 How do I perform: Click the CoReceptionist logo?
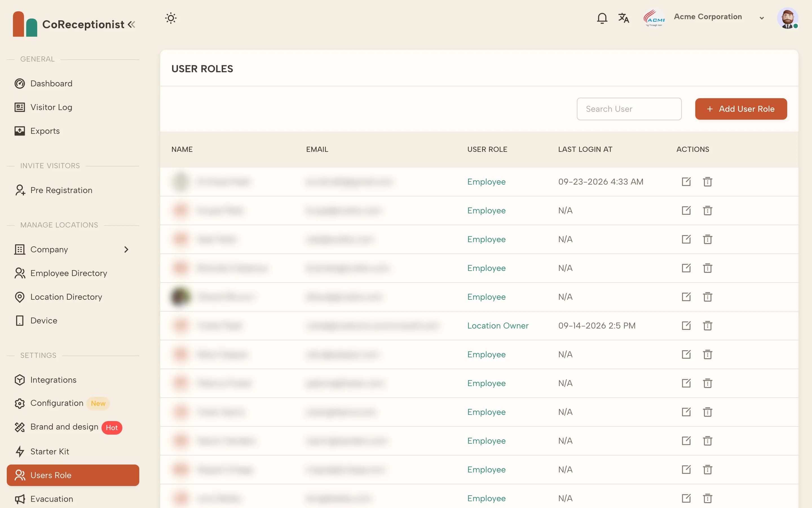tap(25, 24)
